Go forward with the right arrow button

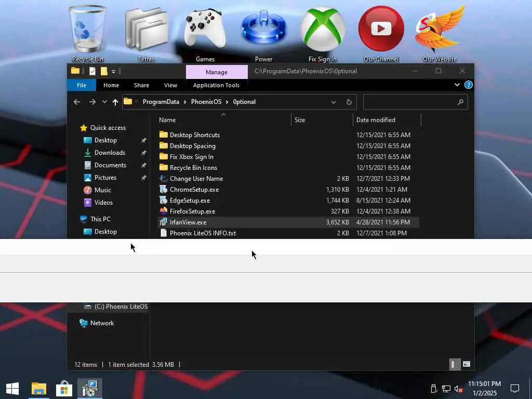coord(92,102)
